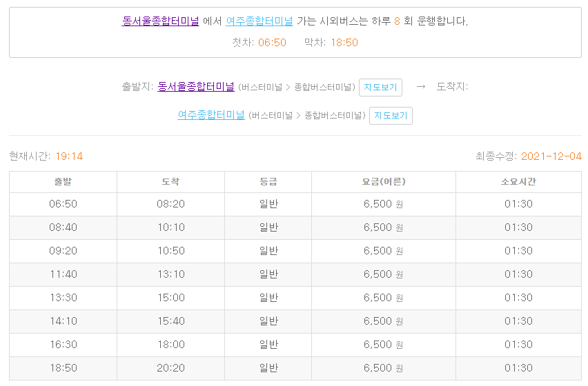Screen dimensions: 588x386
Task: Select departure 06:50 in the table
Action: coord(63,204)
